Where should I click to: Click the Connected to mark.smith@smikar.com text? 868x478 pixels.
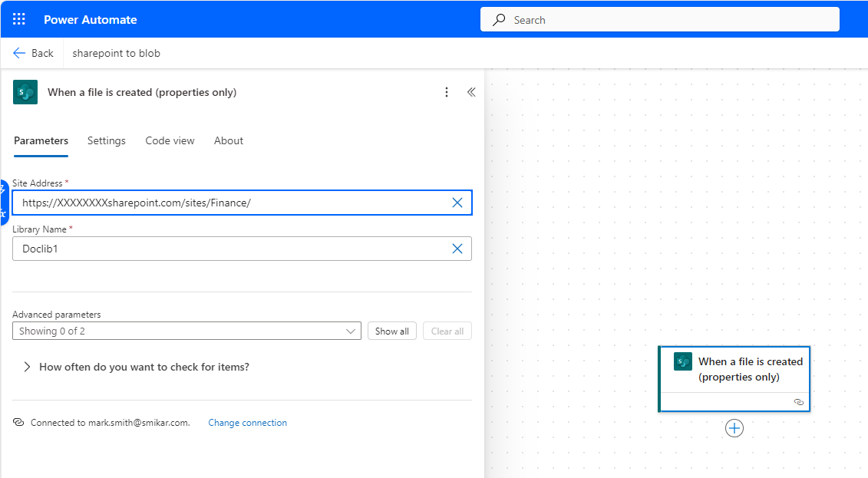[x=111, y=423]
